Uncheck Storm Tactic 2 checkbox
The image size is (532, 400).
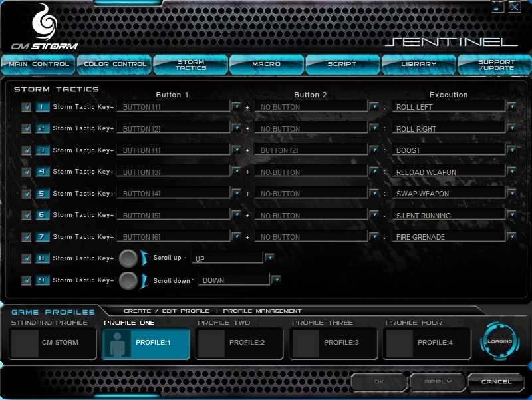click(x=26, y=128)
